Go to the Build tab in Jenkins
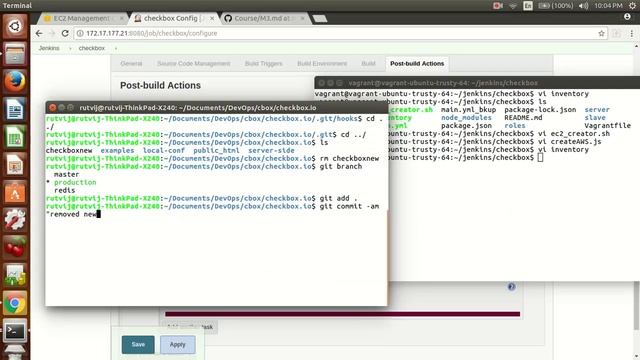 click(368, 64)
